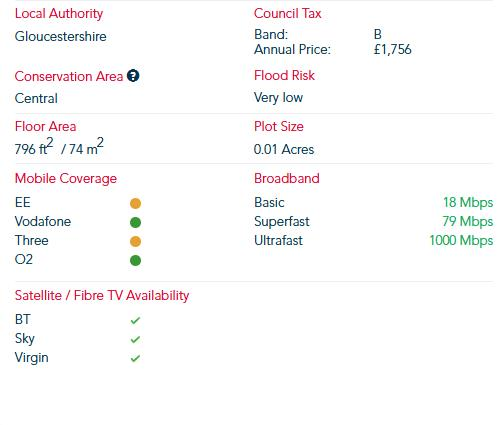Click the orange EE coverage indicator dot
The width and height of the screenshot is (504, 425).
click(x=135, y=203)
